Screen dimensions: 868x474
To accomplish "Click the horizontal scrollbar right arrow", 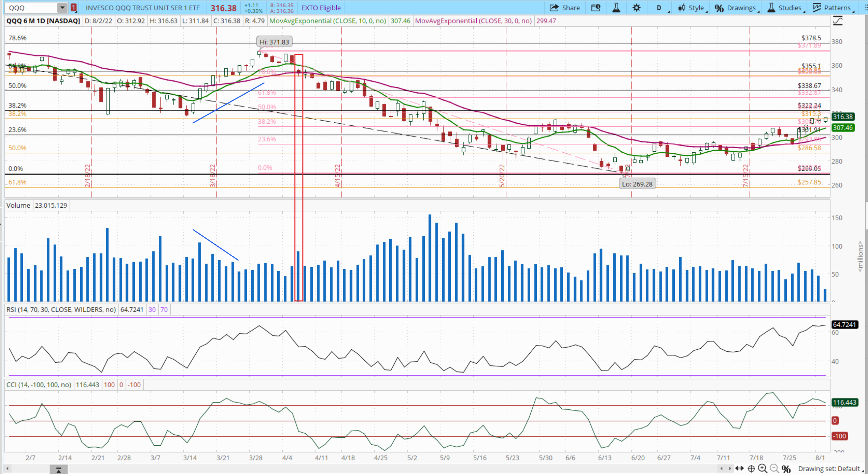I will click(x=730, y=468).
